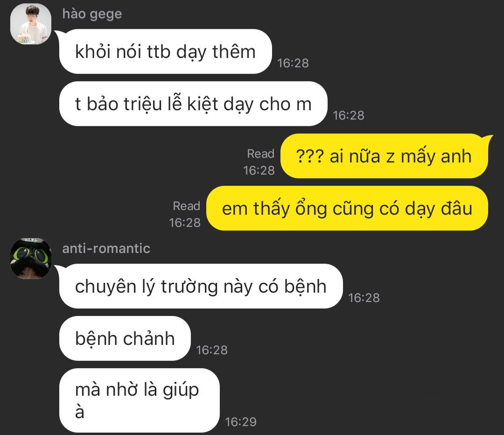Tap Read label beside '??? ai nữa' message

(x=261, y=154)
